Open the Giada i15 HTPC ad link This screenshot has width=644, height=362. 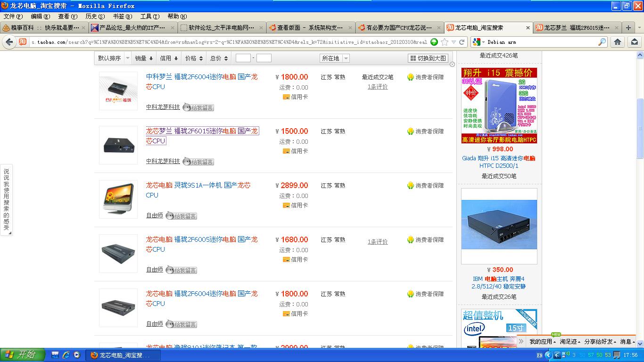499,162
